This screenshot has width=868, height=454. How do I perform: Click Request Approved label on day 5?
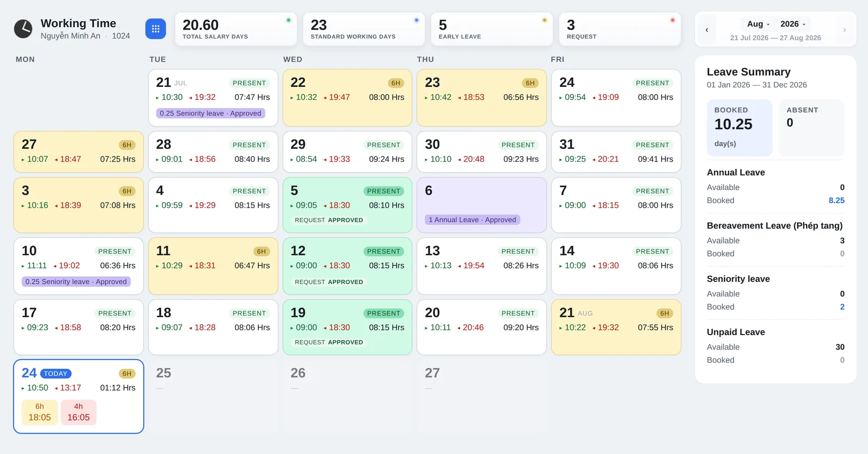[x=329, y=220]
